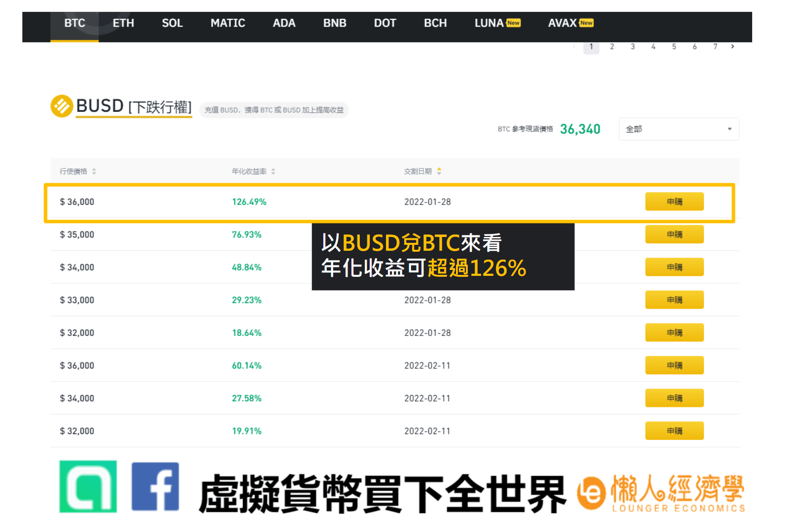Open the BCH tab
This screenshot has width=800, height=532.
pos(435,23)
